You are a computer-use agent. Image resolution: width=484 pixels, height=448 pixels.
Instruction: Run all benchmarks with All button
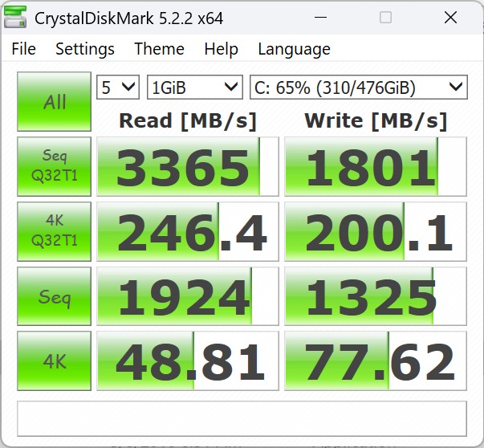click(x=55, y=102)
